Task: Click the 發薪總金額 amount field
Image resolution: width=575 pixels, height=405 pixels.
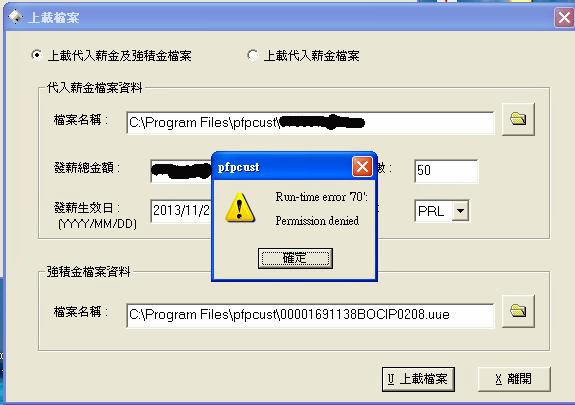Action: tap(181, 171)
